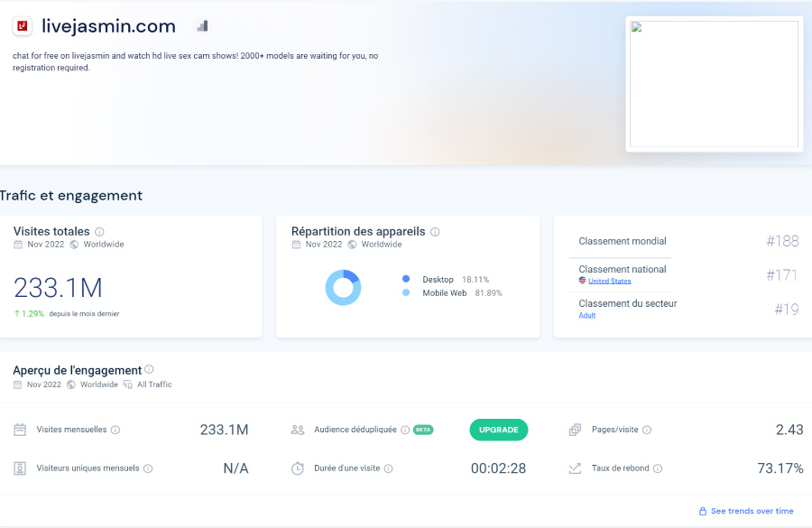The width and height of the screenshot is (812, 528).
Task: Click the Visiteurs uniques mensuels person icon
Action: [x=20, y=468]
